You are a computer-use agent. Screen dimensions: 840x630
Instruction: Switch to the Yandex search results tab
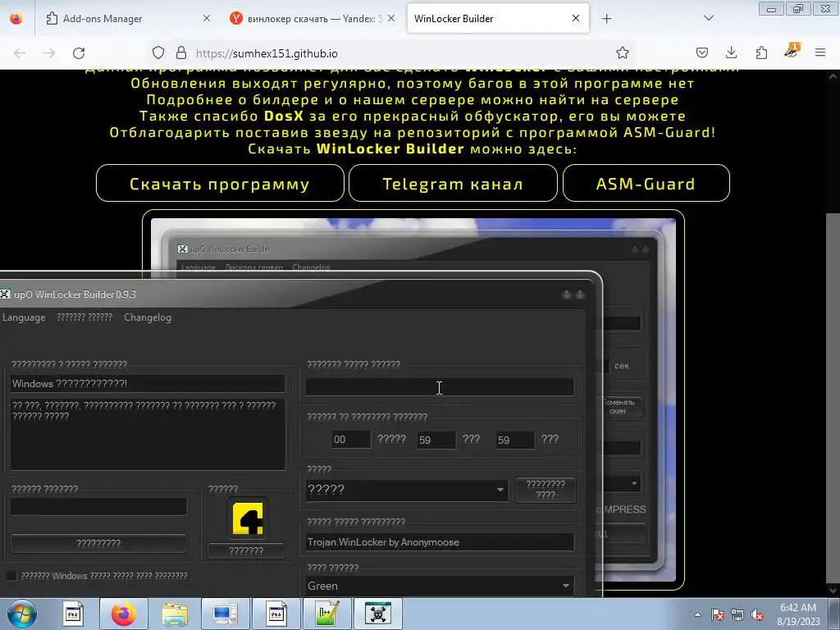point(313,18)
